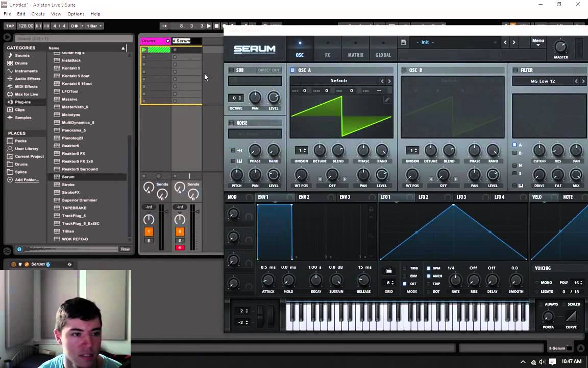Screen dimensions: 588x368
Task: Toggle the OSC A enable switch
Action: [x=292, y=70]
